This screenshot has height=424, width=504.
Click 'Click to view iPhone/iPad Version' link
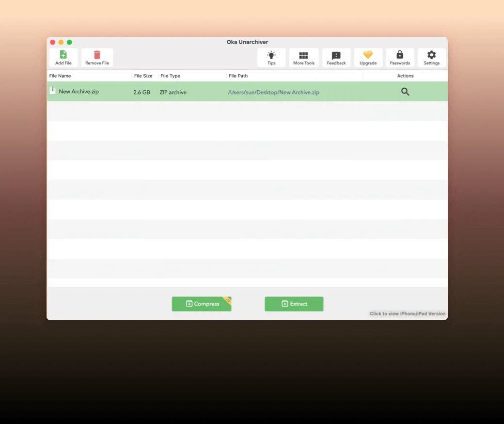click(407, 314)
